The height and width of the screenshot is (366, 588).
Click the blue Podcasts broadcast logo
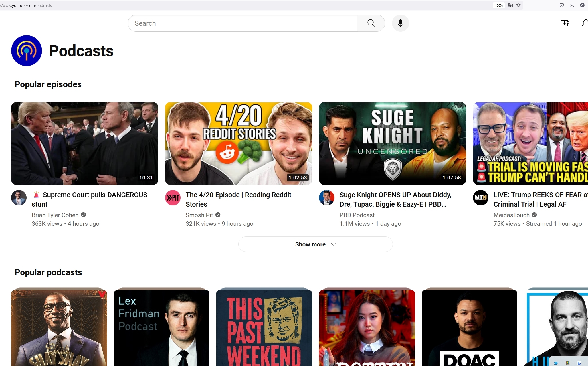27,51
